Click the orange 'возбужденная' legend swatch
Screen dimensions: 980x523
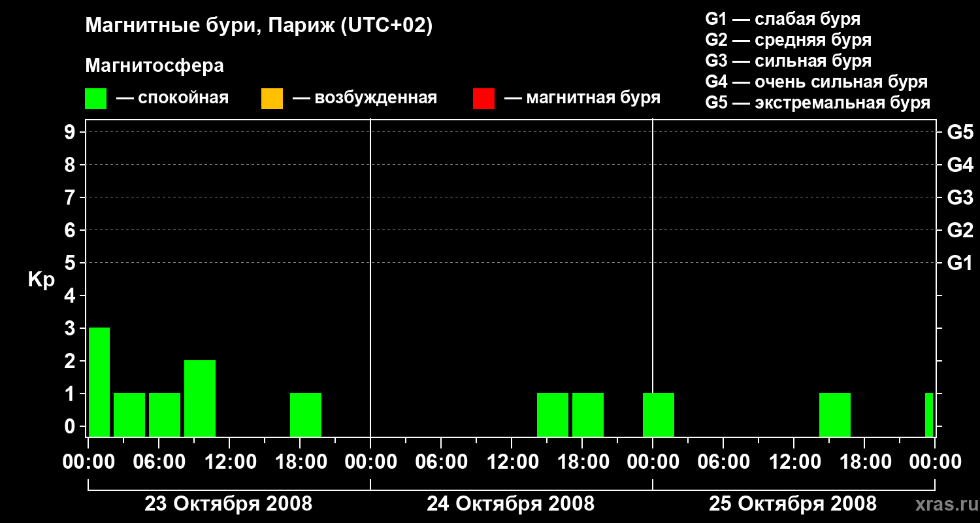tap(272, 99)
